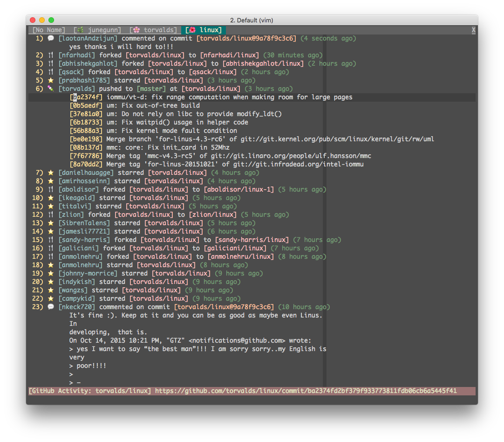This screenshot has height=442, width=504.
Task: Click the comment bubble icon on row 1
Action: [51, 38]
